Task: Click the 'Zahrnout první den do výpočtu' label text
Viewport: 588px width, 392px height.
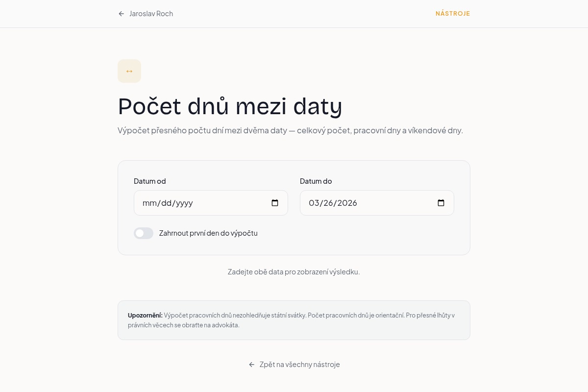Action: point(208,233)
